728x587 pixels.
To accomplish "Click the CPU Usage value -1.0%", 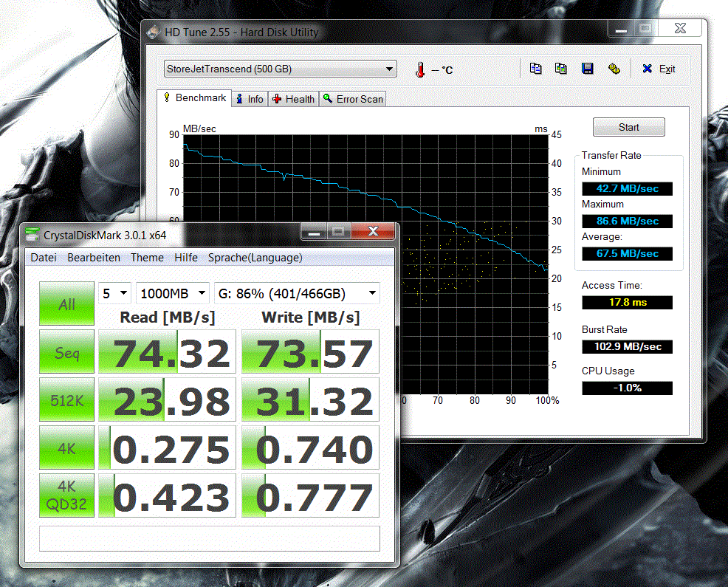I will point(628,388).
